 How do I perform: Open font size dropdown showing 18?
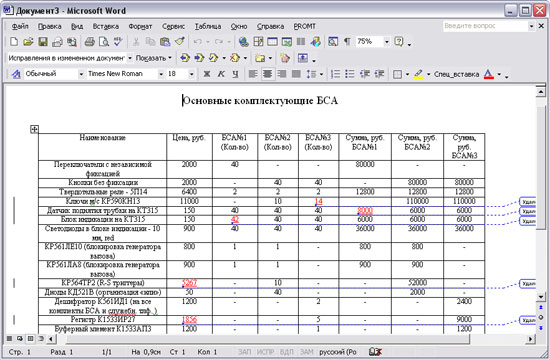[x=192, y=74]
